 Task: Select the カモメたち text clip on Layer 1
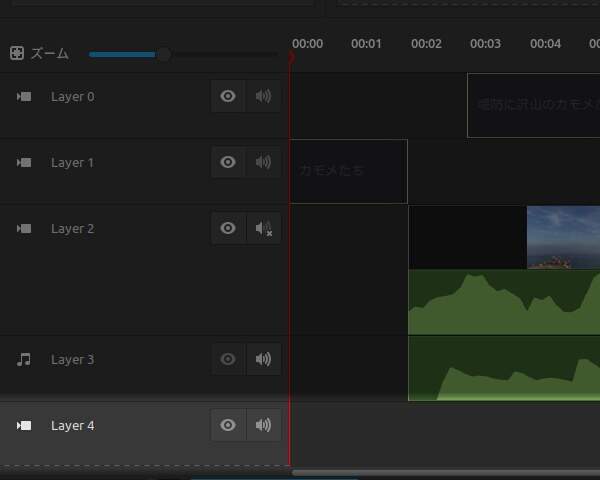click(348, 171)
